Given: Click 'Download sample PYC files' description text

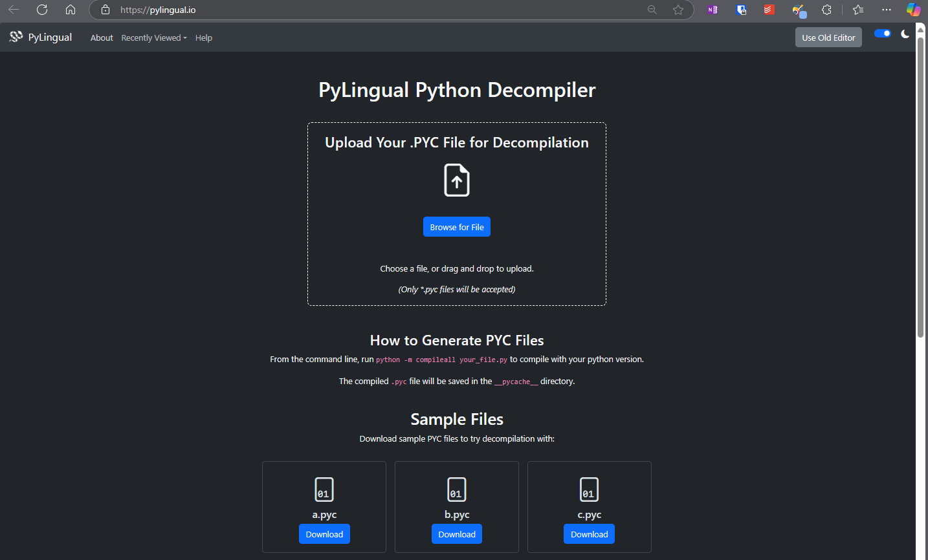Looking at the screenshot, I should click(x=457, y=438).
